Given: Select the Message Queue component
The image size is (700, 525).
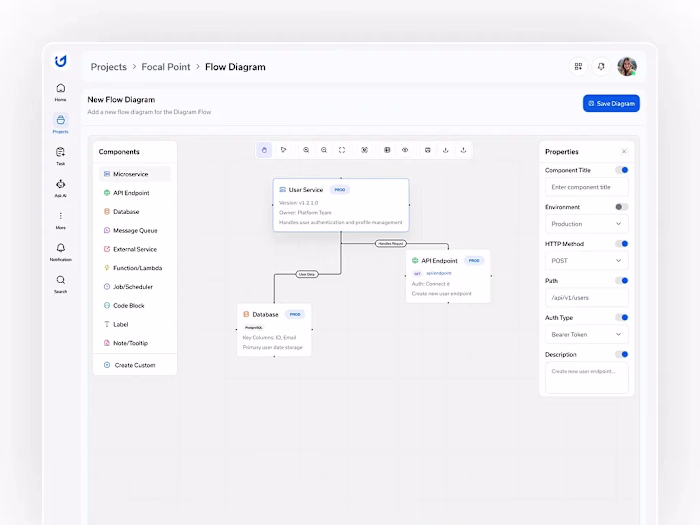Looking at the screenshot, I should (x=135, y=230).
